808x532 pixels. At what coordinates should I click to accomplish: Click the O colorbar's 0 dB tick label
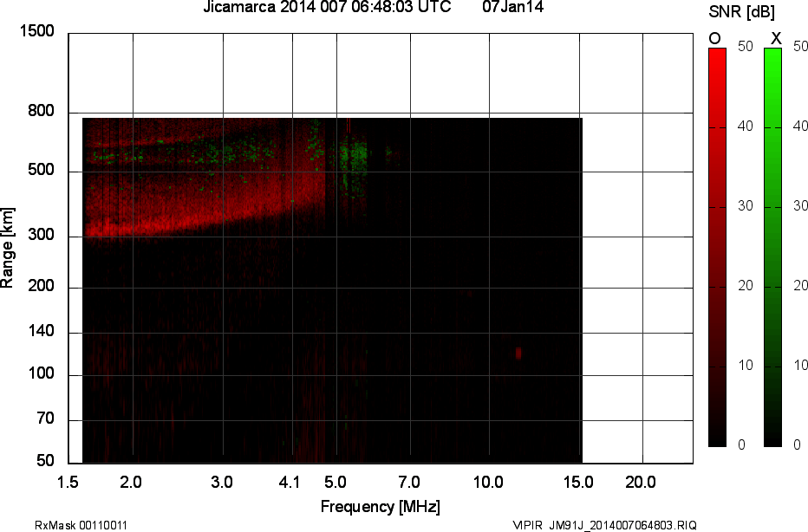pyautogui.click(x=741, y=445)
